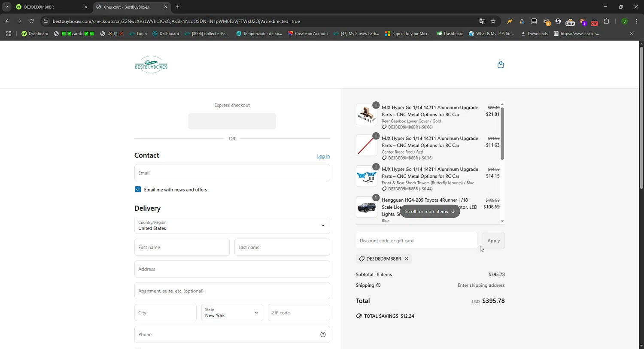Image resolution: width=644 pixels, height=349 pixels.
Task: Click the Log in link
Action: point(323,156)
